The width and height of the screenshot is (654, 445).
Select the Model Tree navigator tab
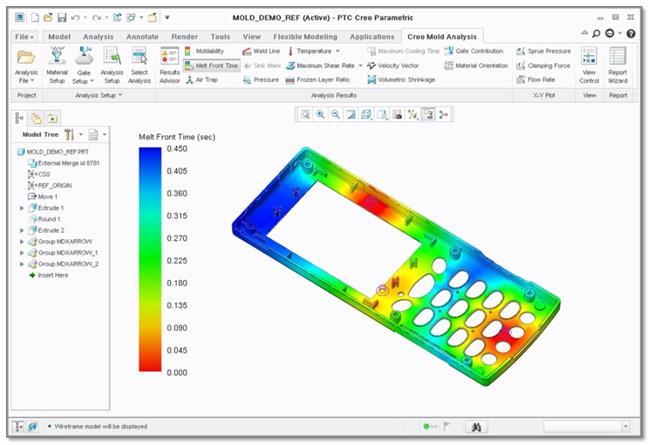click(x=19, y=118)
